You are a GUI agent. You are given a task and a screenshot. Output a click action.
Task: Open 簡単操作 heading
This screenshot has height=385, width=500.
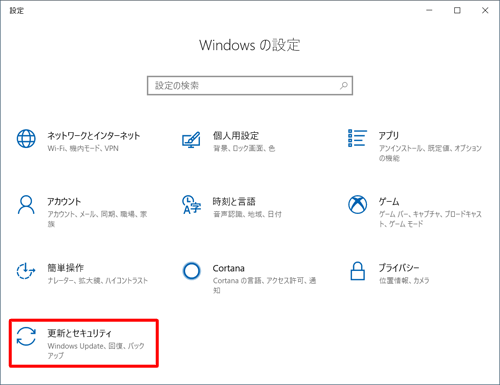click(x=66, y=268)
